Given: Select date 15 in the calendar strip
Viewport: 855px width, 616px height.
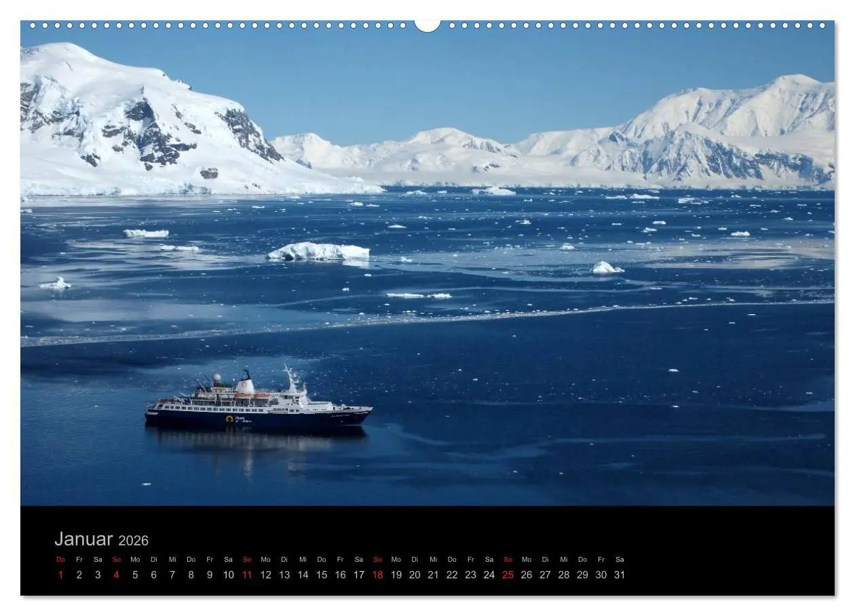Looking at the screenshot, I should click(322, 575).
